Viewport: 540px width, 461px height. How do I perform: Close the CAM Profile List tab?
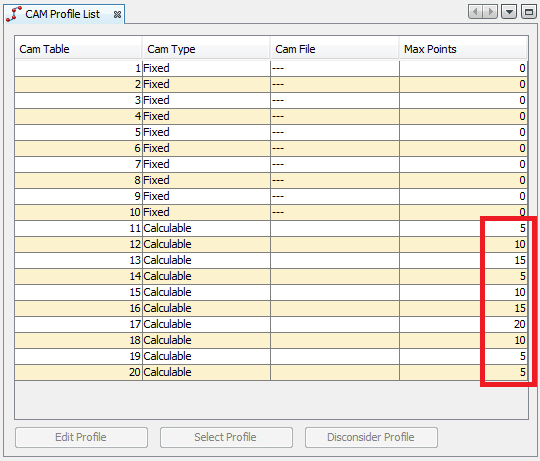coord(117,14)
